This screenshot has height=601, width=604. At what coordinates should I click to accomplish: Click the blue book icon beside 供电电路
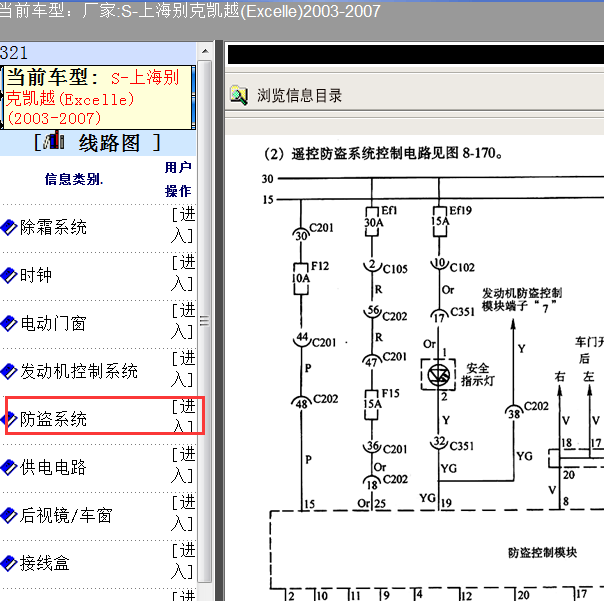click(x=8, y=467)
